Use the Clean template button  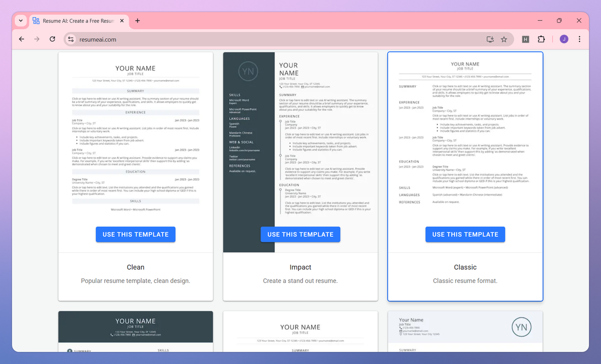(x=136, y=234)
